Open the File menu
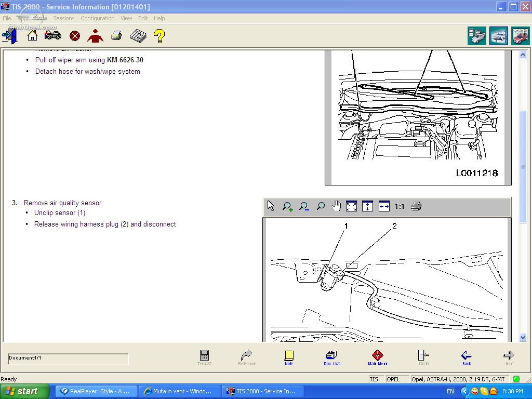 7,18
